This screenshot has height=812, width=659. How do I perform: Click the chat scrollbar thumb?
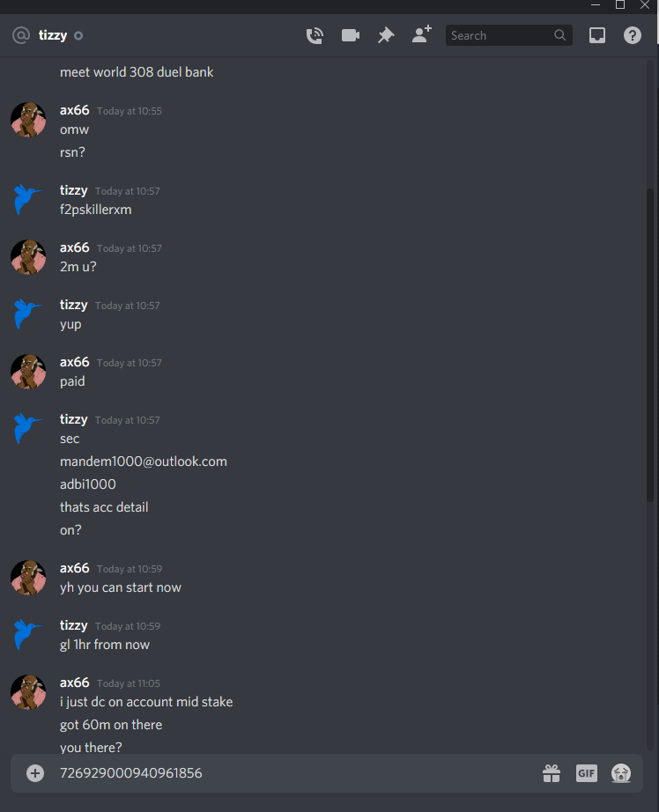click(x=650, y=344)
